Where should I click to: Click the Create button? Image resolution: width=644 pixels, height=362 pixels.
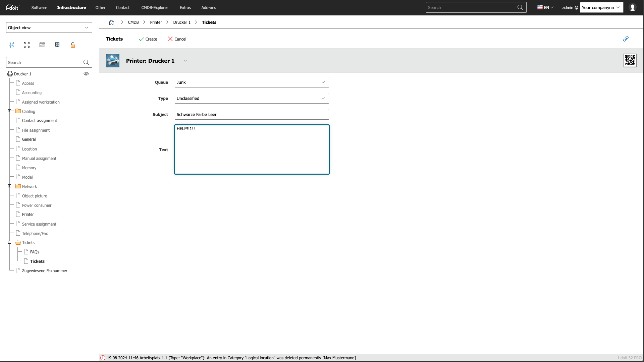click(x=148, y=39)
